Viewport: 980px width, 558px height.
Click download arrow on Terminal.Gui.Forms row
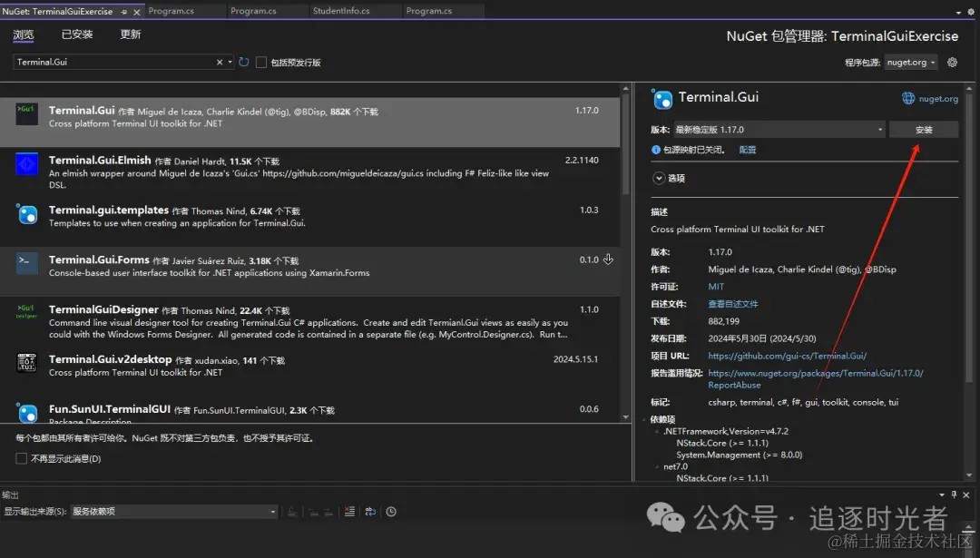608,259
